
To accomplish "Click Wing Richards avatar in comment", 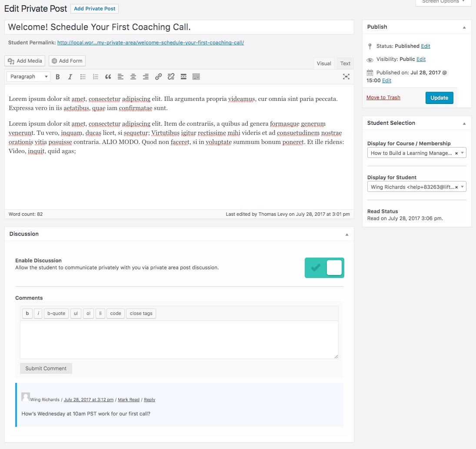I will [x=26, y=397].
